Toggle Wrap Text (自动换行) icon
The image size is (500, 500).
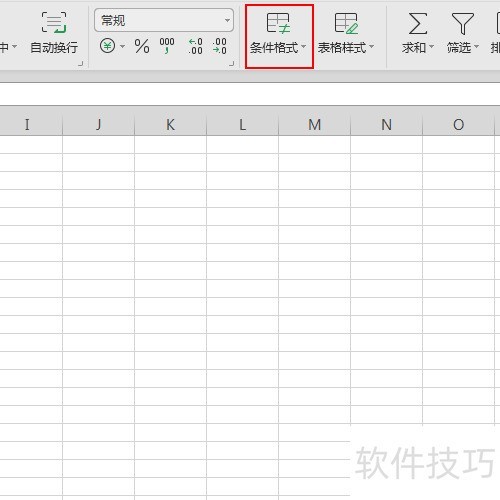point(54,22)
